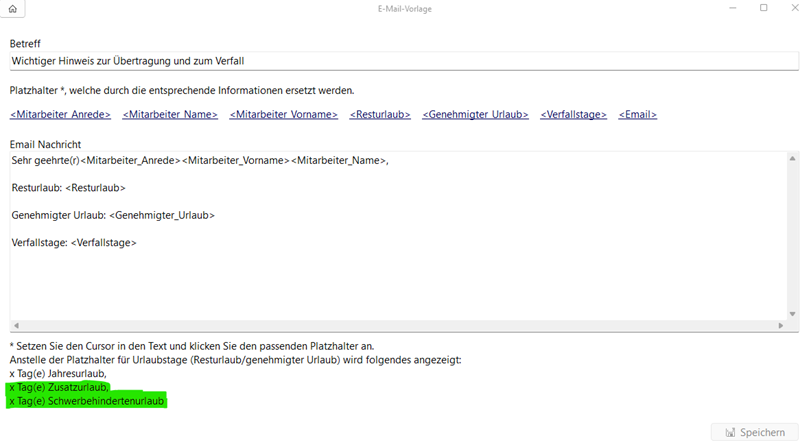809x447 pixels.
Task: Add the <Verfallstage> placeholder link
Action: click(573, 115)
